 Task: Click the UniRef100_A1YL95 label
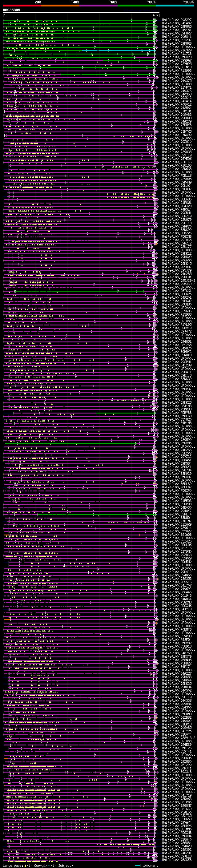point(176,325)
